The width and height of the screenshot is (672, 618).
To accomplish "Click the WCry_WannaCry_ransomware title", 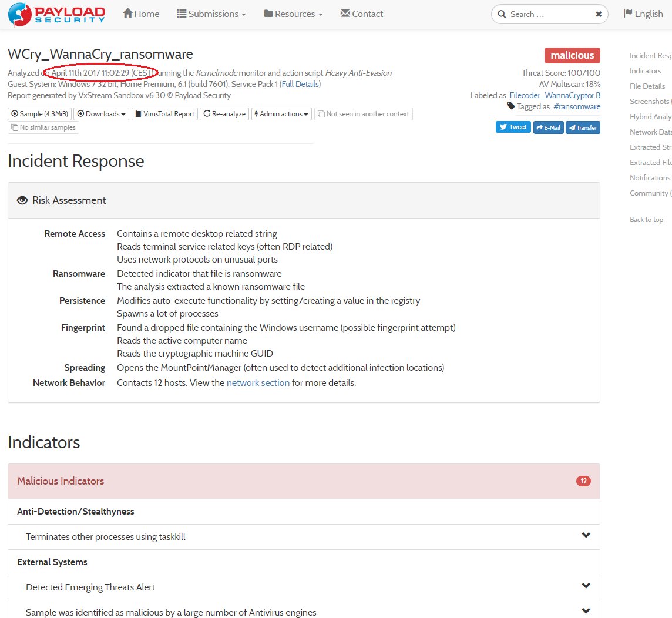I will (100, 54).
